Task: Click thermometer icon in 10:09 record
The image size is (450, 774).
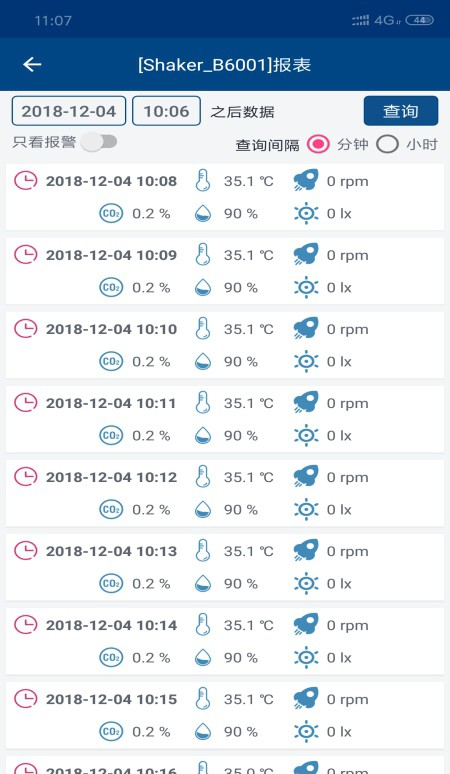Action: 203,255
